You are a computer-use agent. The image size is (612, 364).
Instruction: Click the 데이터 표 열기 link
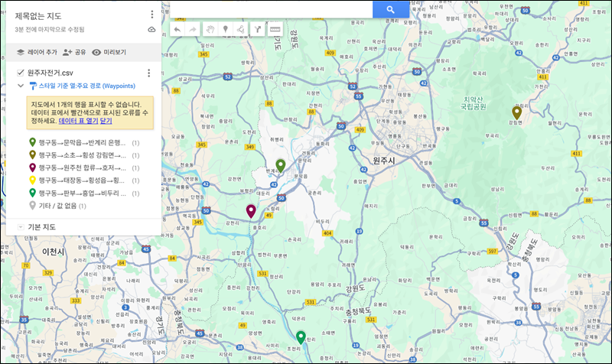(78, 121)
